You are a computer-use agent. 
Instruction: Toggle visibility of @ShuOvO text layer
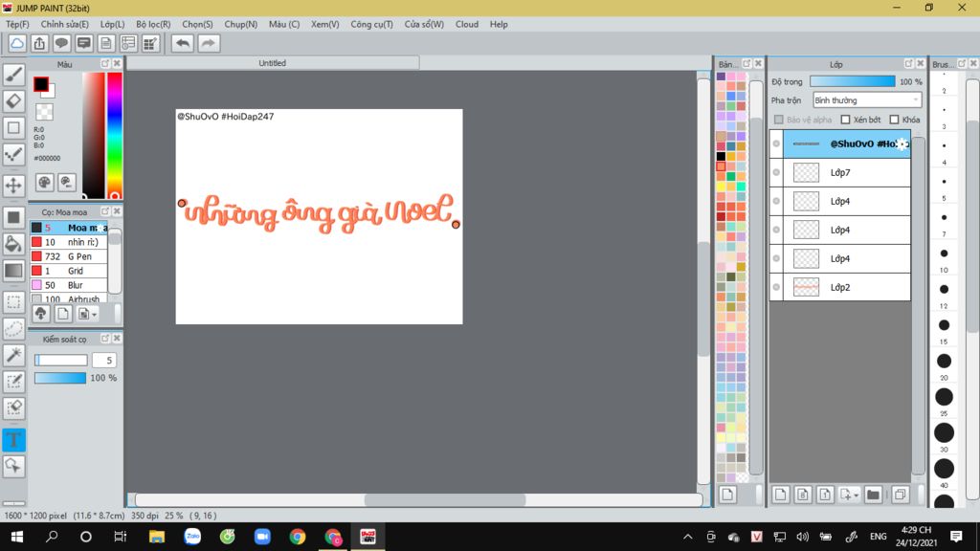point(776,143)
